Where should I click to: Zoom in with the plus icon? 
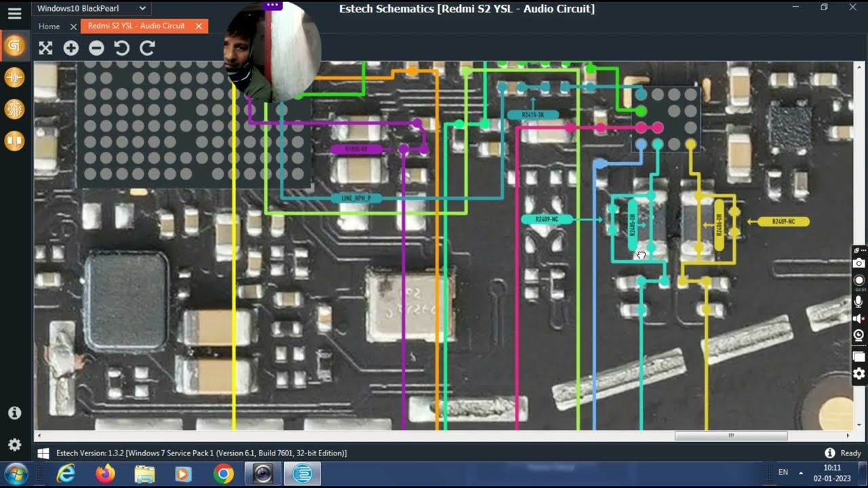(71, 47)
